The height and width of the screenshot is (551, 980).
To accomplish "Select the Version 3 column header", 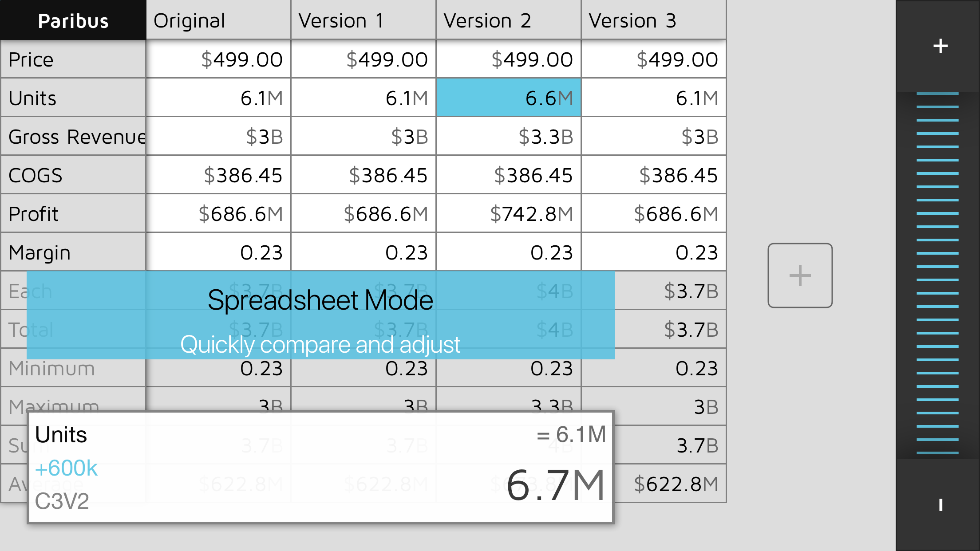I will click(x=653, y=20).
